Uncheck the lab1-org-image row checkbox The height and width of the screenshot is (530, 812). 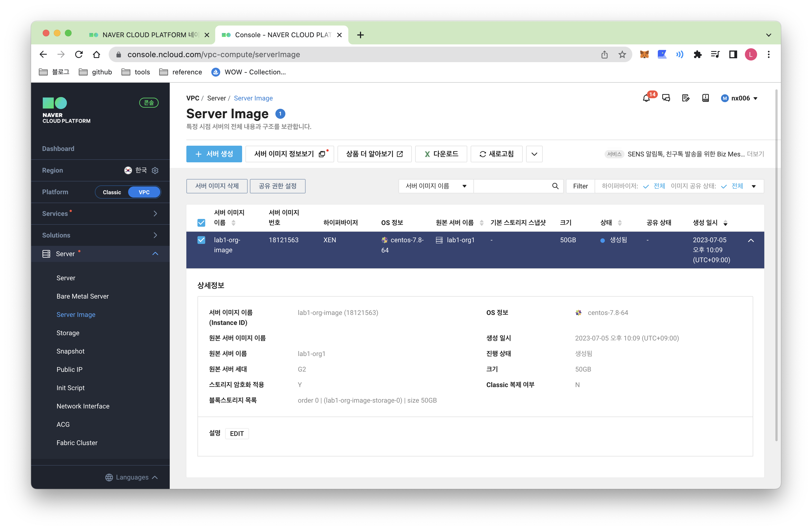[x=201, y=240]
